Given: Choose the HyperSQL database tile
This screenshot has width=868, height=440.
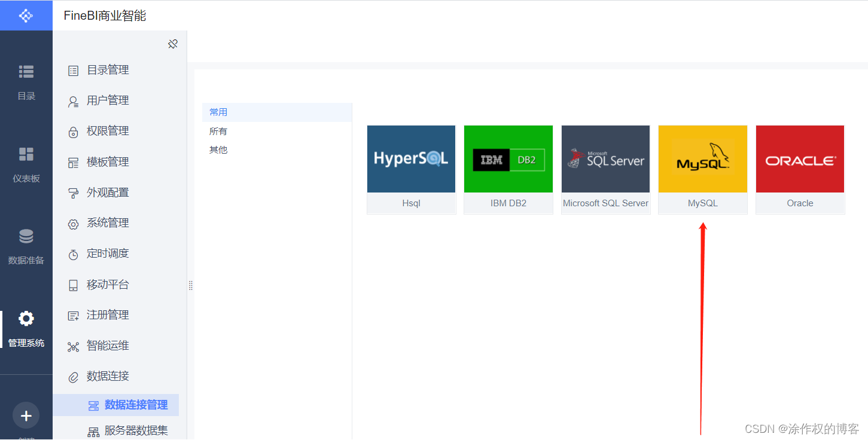Looking at the screenshot, I should click(x=412, y=170).
